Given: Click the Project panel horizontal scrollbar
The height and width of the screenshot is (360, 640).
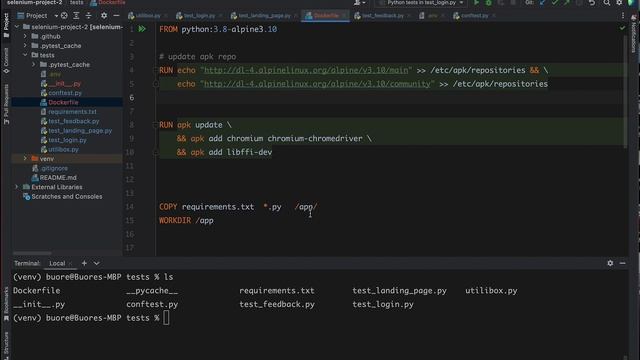Looking at the screenshot, I should point(32,253).
